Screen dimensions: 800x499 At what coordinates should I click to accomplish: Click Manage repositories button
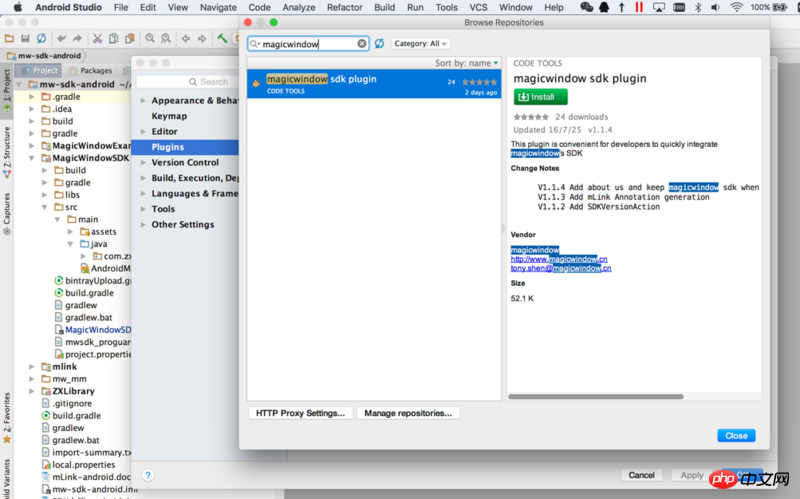[408, 413]
